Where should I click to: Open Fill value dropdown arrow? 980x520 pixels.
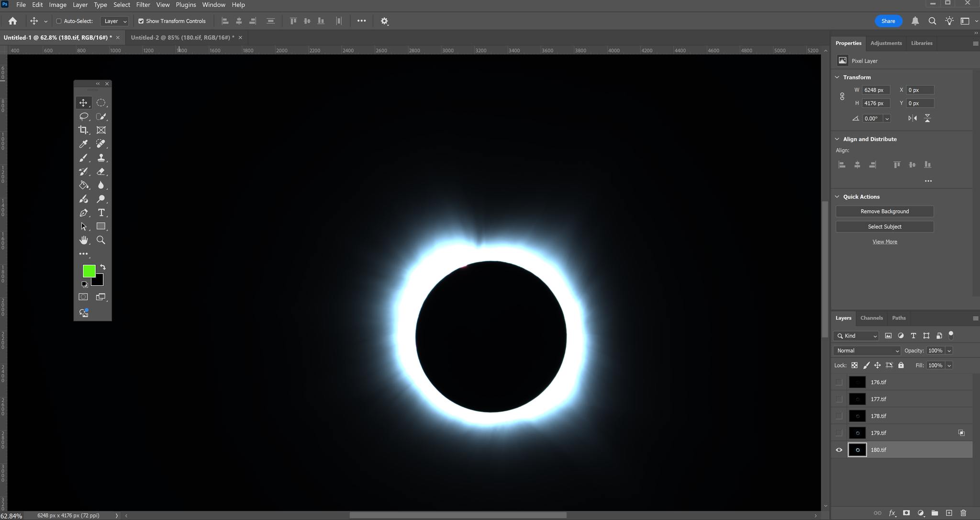(949, 365)
